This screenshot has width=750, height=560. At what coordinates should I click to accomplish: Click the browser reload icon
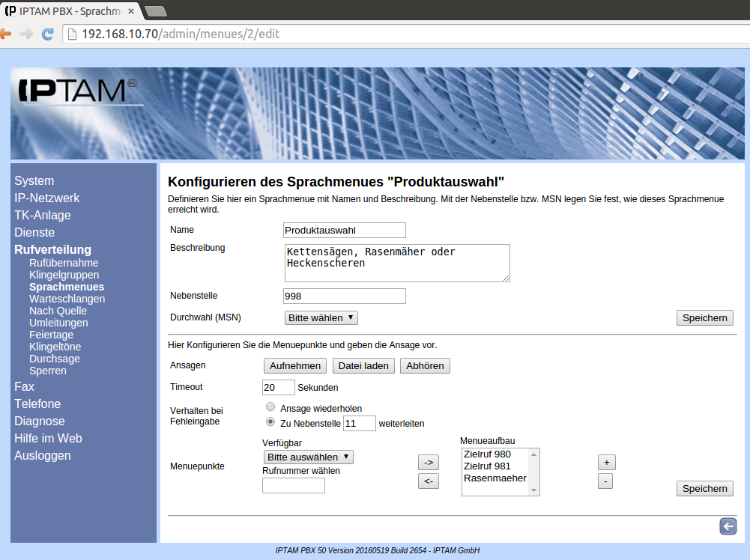click(x=47, y=34)
